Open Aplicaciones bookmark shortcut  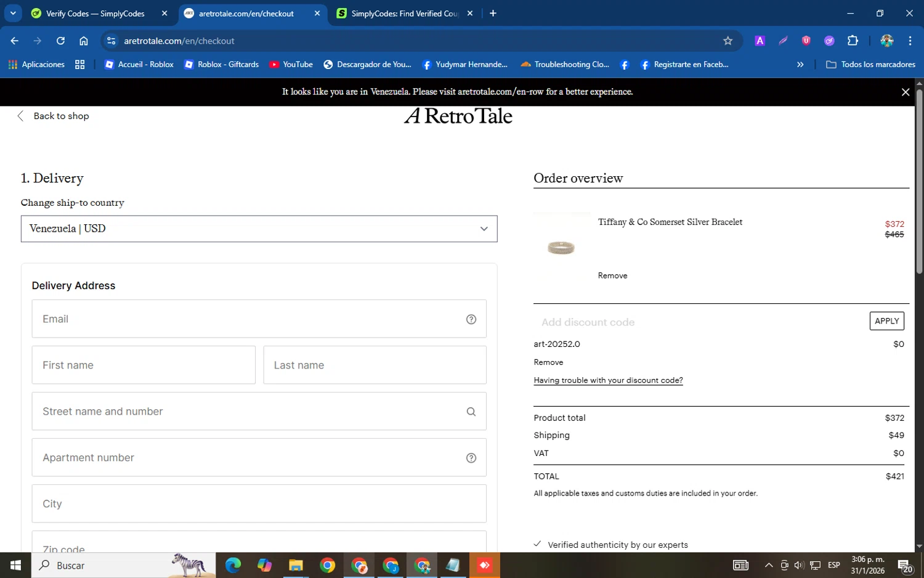tap(36, 64)
